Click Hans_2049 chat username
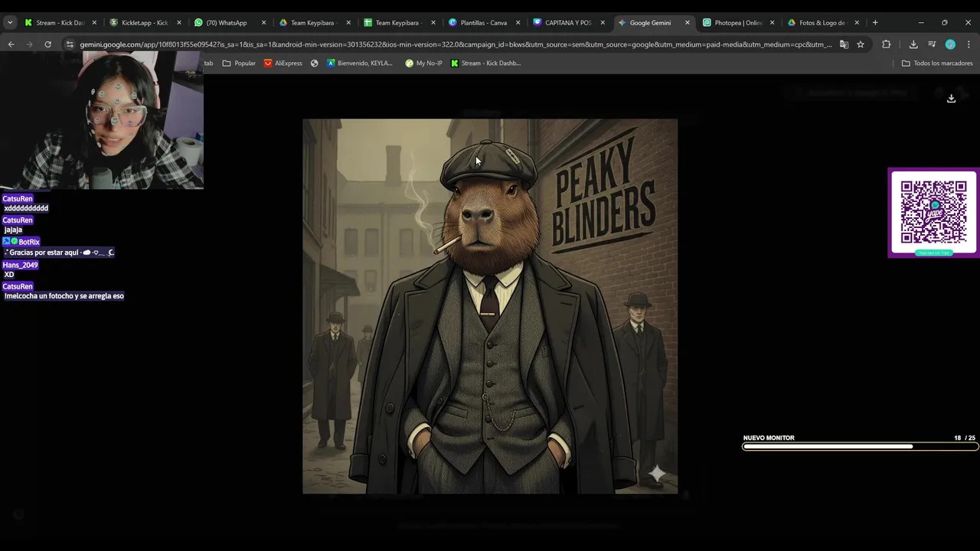Viewport: 980px width, 551px height. pos(20,266)
